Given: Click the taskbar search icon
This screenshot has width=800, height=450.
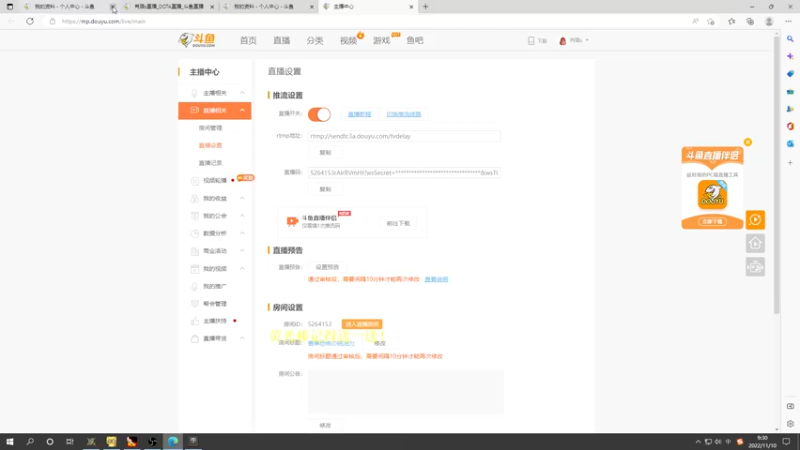Looking at the screenshot, I should click(30, 442).
